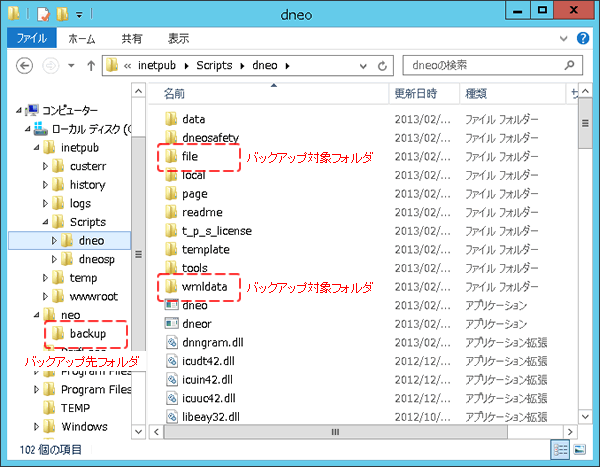Switch to details view in status bar
This screenshot has height=467, width=600.
click(x=562, y=450)
